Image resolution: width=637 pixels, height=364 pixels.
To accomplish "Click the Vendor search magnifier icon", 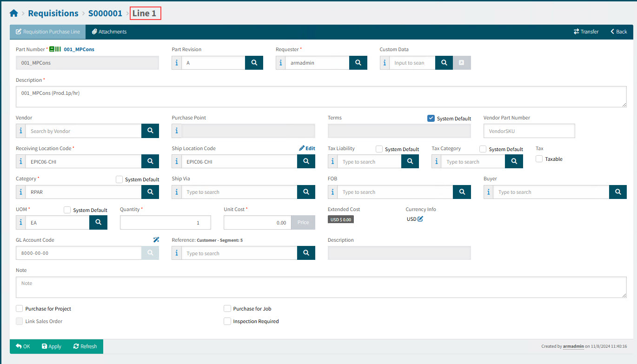I will (150, 131).
